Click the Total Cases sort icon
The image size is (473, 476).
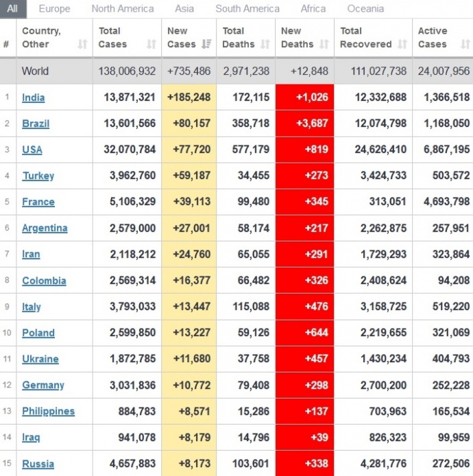point(151,45)
